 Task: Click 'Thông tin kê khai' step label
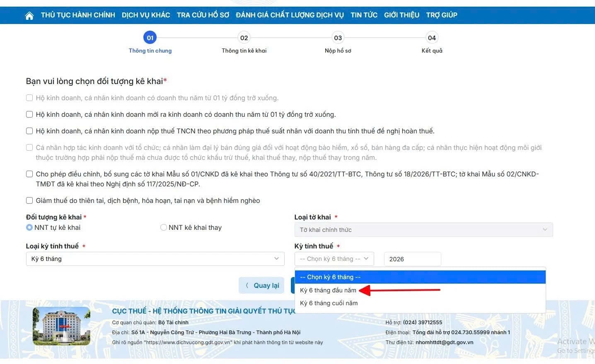coord(244,51)
